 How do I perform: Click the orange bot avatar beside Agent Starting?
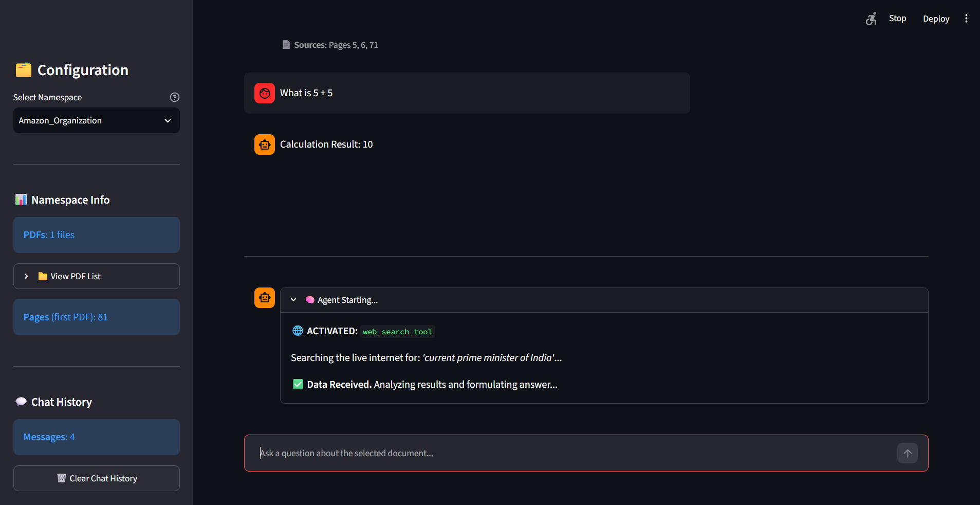[265, 298]
